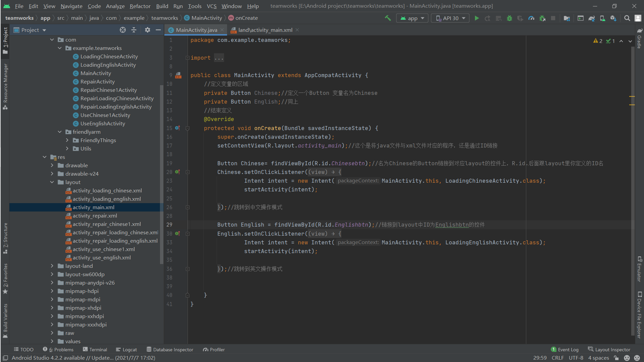Viewport: 644px width, 362px height.
Task: Open the Refactor menu
Action: [140, 6]
